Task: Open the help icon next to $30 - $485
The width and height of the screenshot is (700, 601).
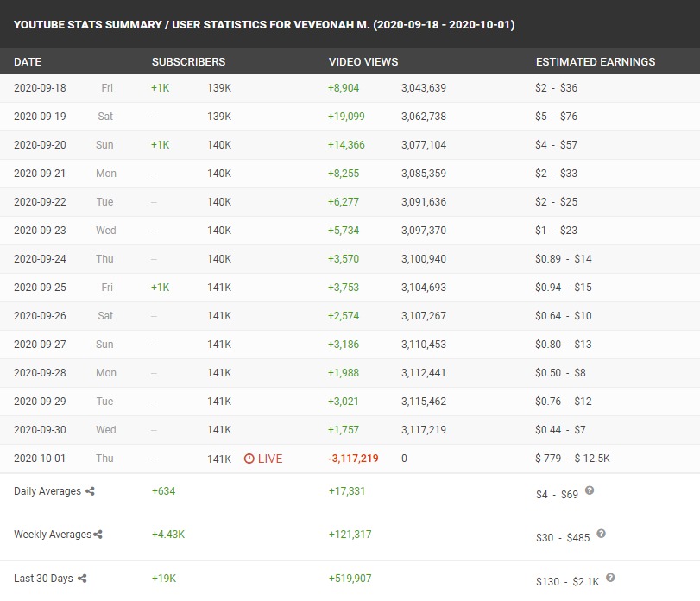Action: [602, 534]
